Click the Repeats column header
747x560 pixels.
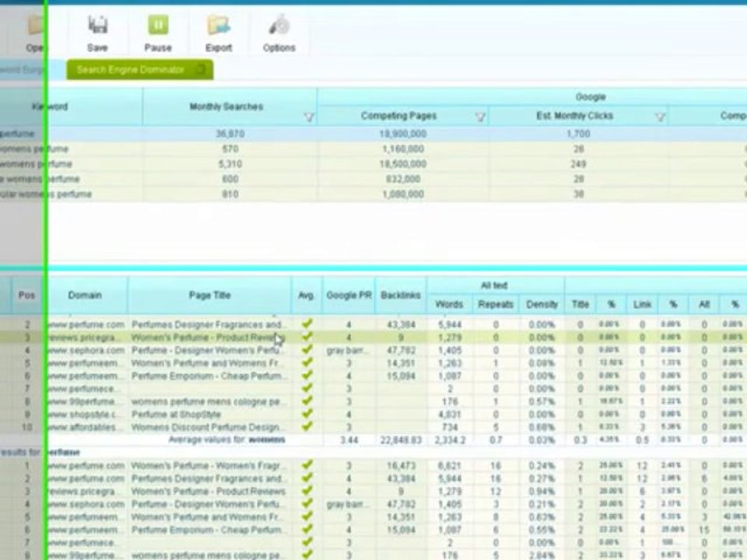click(496, 304)
